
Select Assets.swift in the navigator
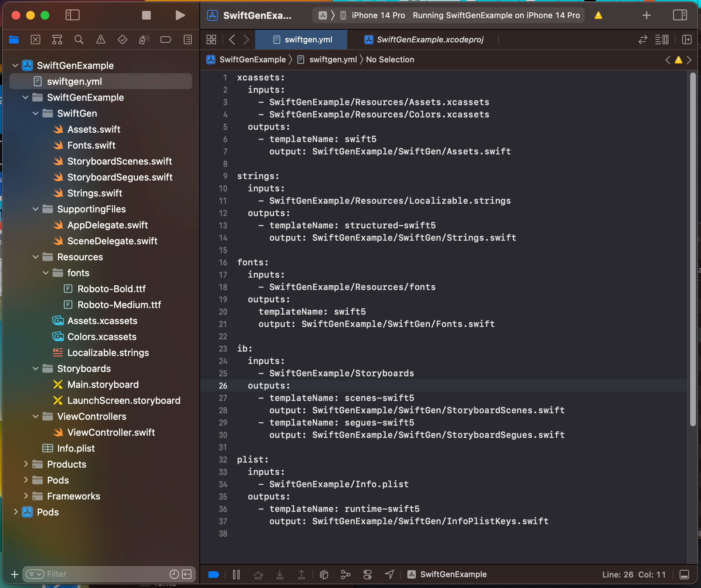point(101,129)
